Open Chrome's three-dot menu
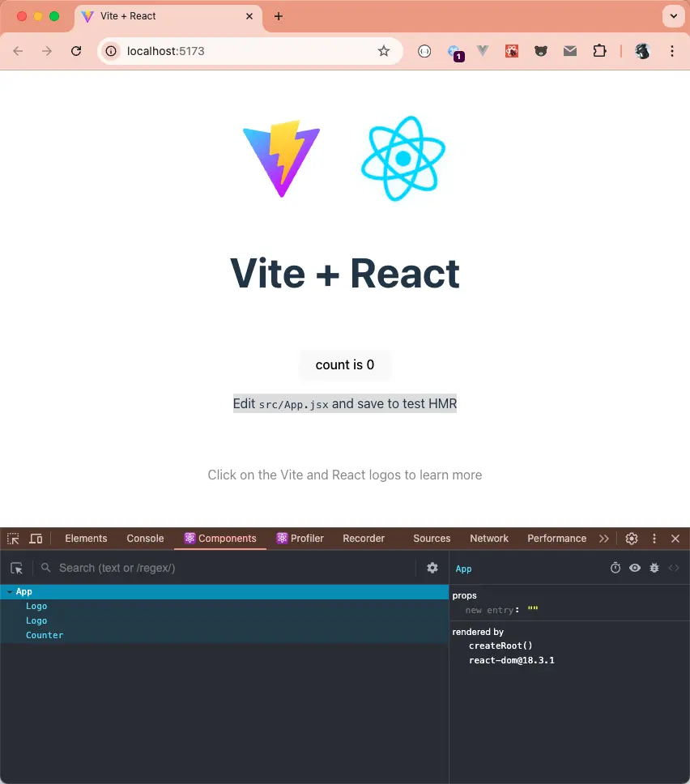This screenshot has width=690, height=784. (x=672, y=51)
